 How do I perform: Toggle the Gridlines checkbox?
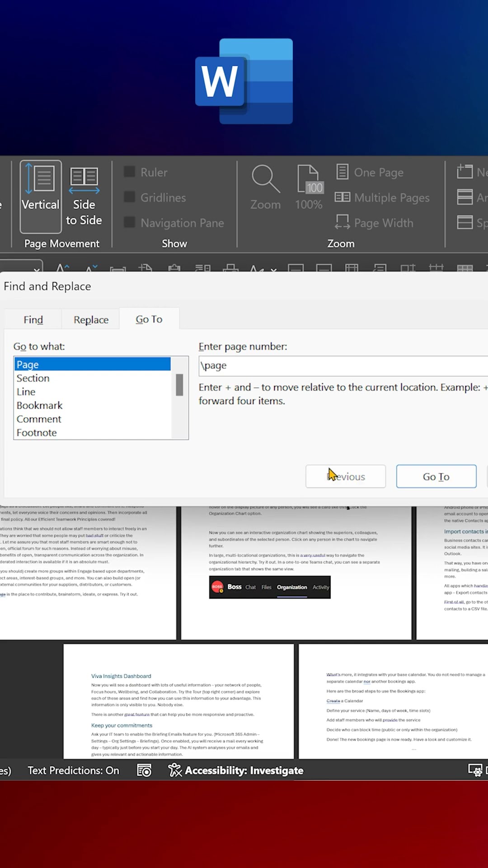130,197
